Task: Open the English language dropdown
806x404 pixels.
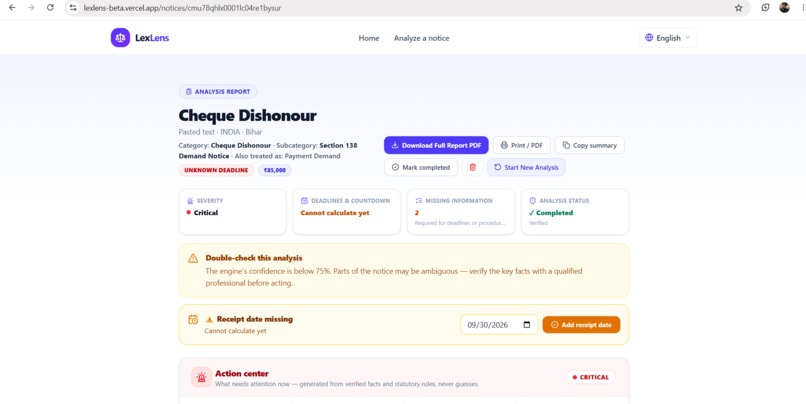Action: click(x=668, y=38)
